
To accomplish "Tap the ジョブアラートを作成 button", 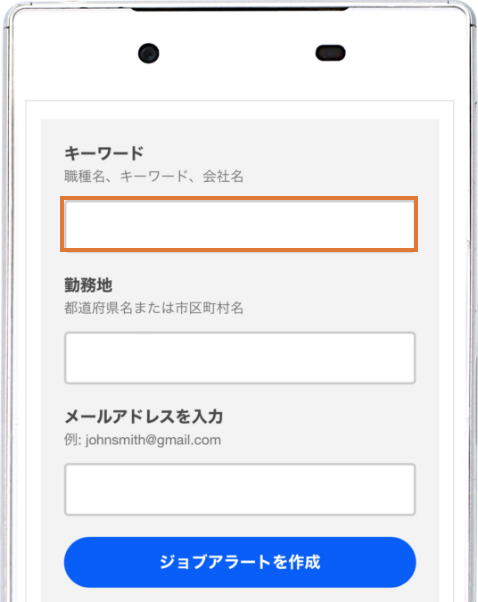I will [x=240, y=562].
